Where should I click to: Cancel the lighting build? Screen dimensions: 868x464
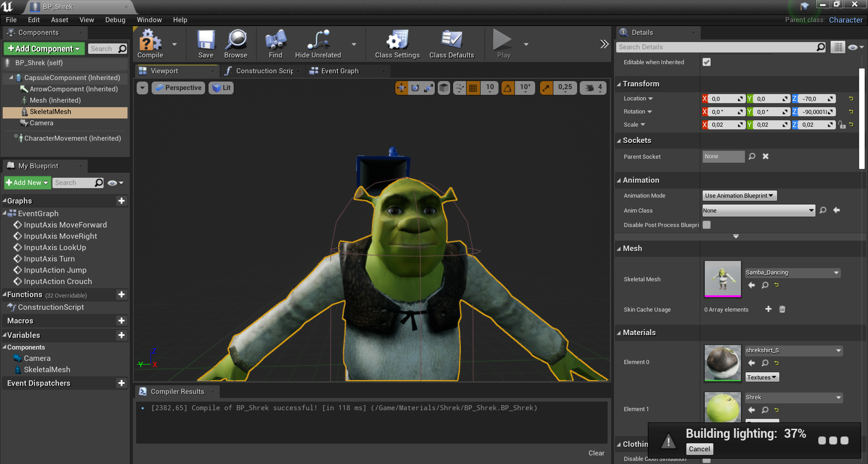(699, 449)
